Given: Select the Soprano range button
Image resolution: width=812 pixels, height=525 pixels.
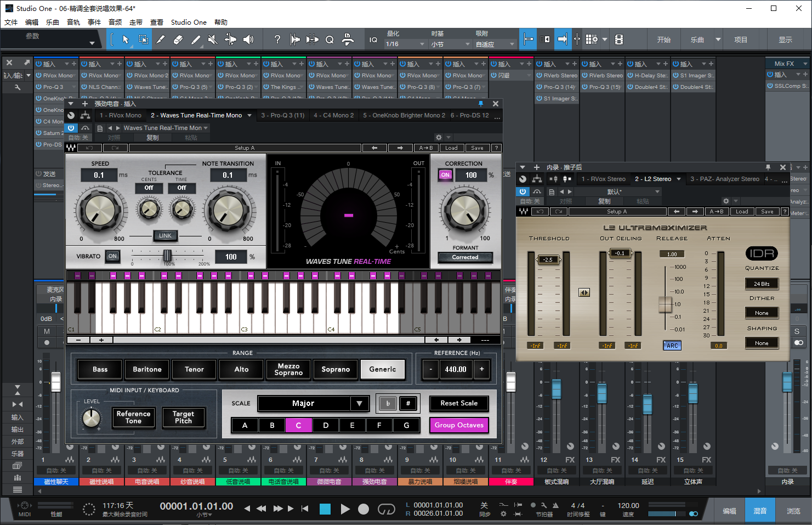Looking at the screenshot, I should (336, 370).
